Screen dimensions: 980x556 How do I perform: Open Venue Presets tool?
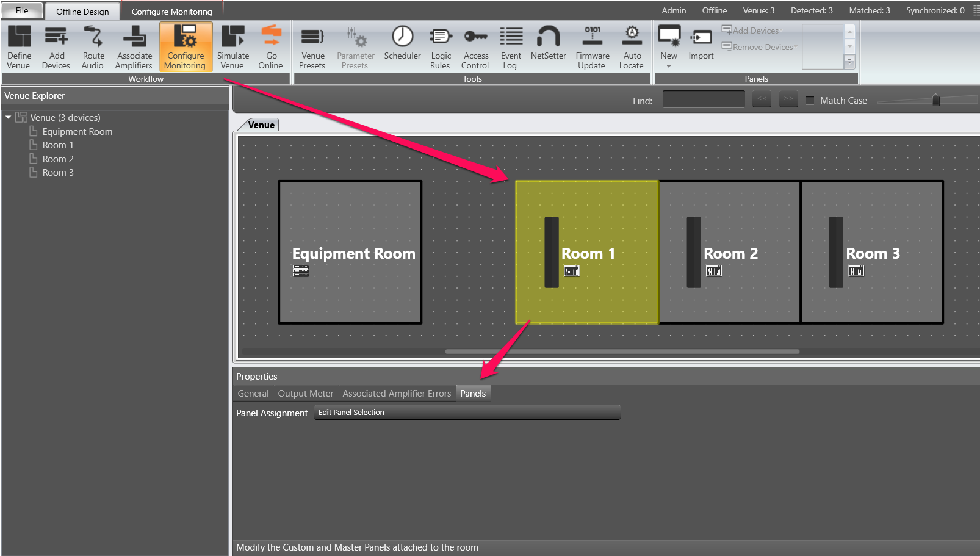pyautogui.click(x=312, y=47)
